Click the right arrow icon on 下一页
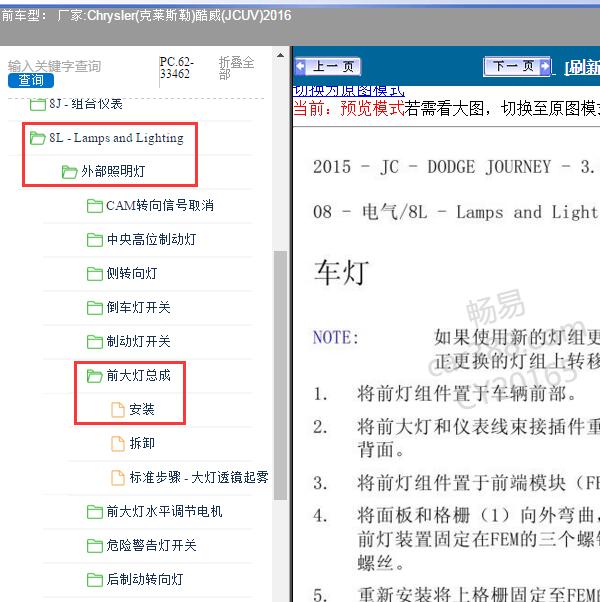600x602 pixels. [544, 66]
